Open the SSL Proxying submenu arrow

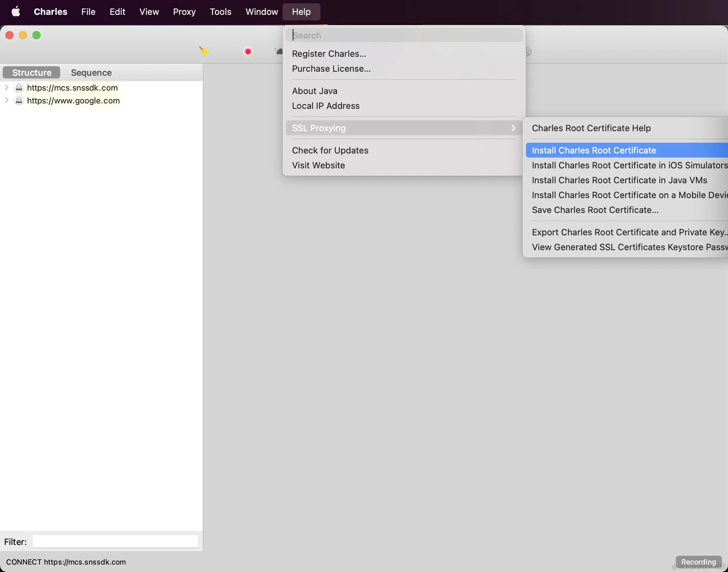pos(513,128)
